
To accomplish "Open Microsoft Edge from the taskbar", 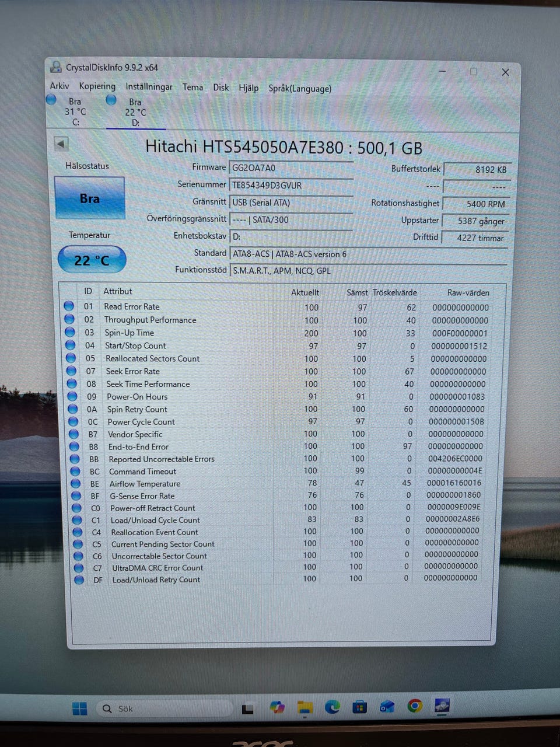I will pos(332,707).
